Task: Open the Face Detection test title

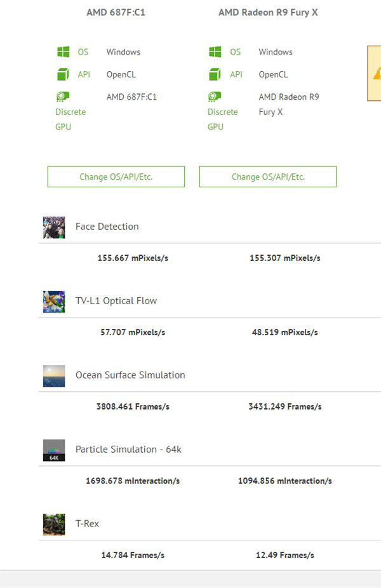Action: point(107,227)
